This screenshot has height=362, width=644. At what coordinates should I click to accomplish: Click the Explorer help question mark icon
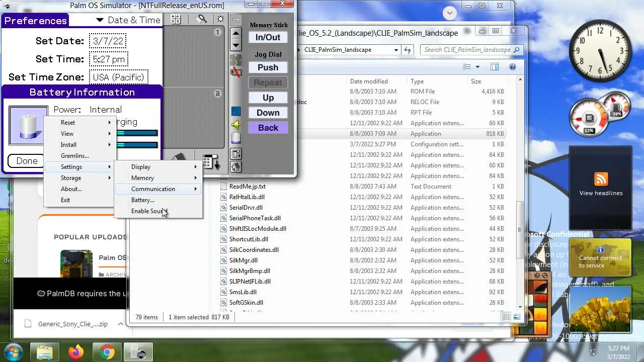tap(512, 67)
